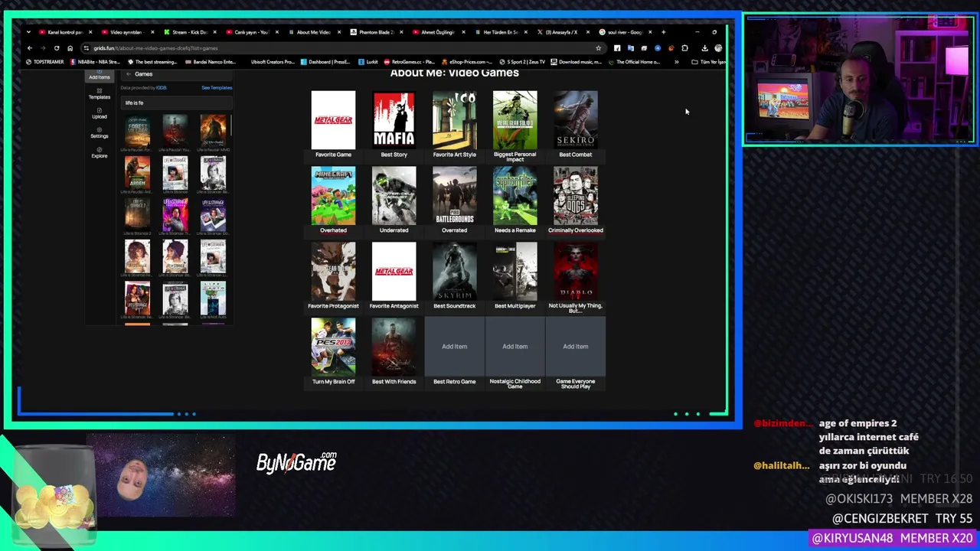Viewport: 980px width, 551px height.
Task: Switch to the Phantom Blade tab
Action: tap(375, 32)
